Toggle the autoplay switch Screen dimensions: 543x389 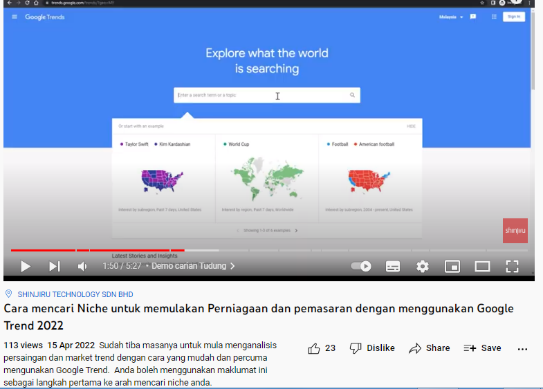pos(361,266)
